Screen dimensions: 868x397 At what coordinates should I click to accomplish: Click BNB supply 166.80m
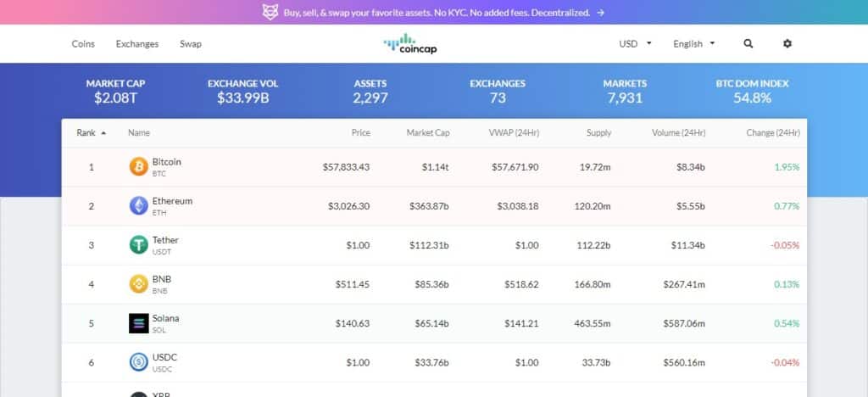point(593,284)
